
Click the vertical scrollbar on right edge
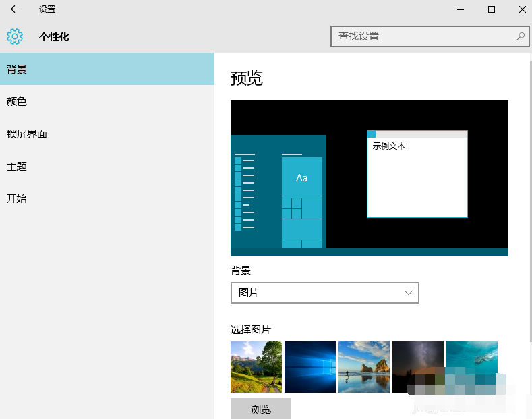coord(529,202)
